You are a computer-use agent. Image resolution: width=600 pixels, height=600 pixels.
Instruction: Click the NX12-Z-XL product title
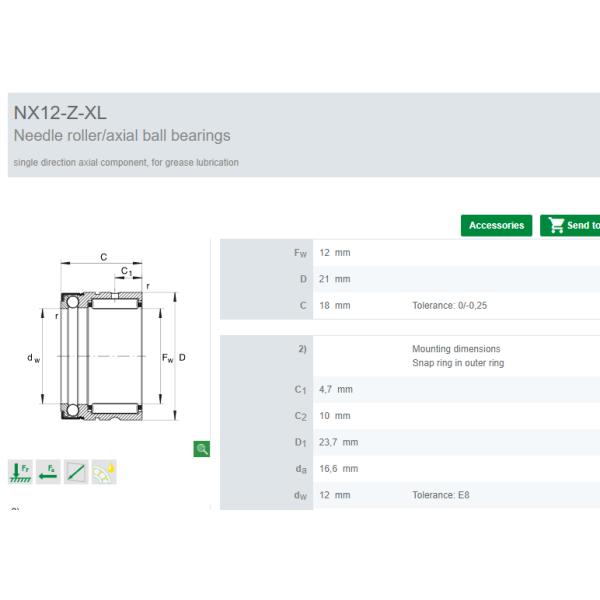click(x=60, y=112)
